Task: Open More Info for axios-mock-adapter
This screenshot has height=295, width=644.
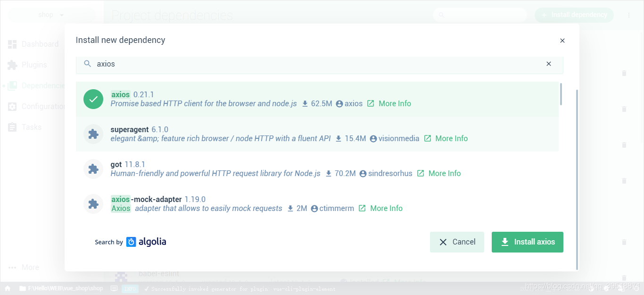Action: (386, 208)
